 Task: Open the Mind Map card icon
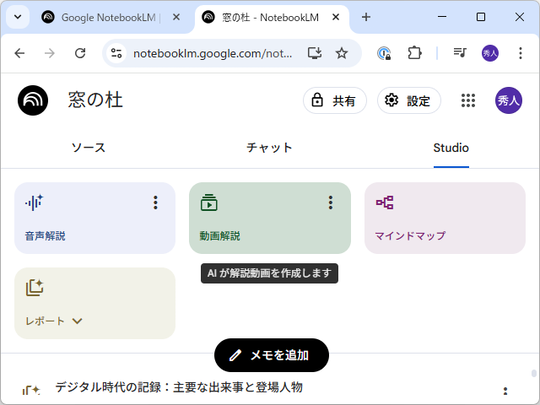pyautogui.click(x=385, y=202)
